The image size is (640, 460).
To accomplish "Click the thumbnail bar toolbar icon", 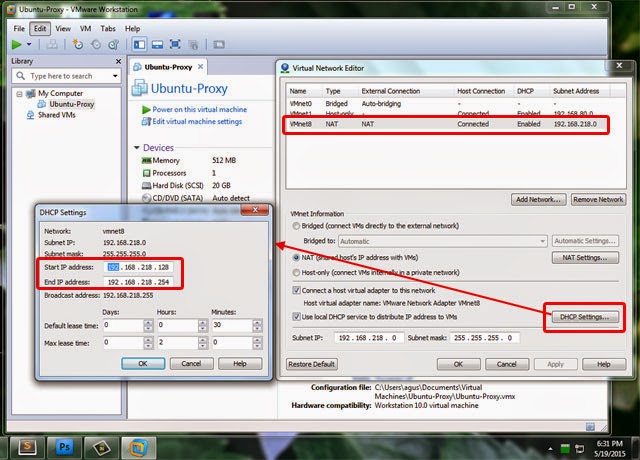I will point(157,44).
